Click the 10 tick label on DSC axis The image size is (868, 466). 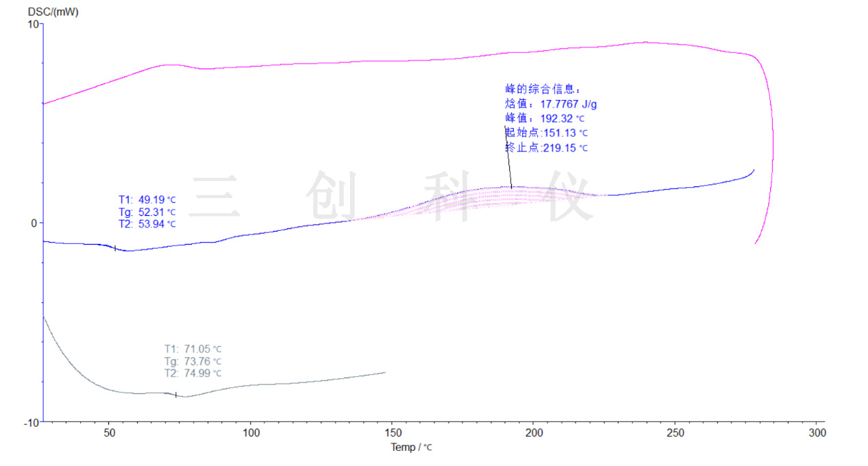pyautogui.click(x=33, y=25)
